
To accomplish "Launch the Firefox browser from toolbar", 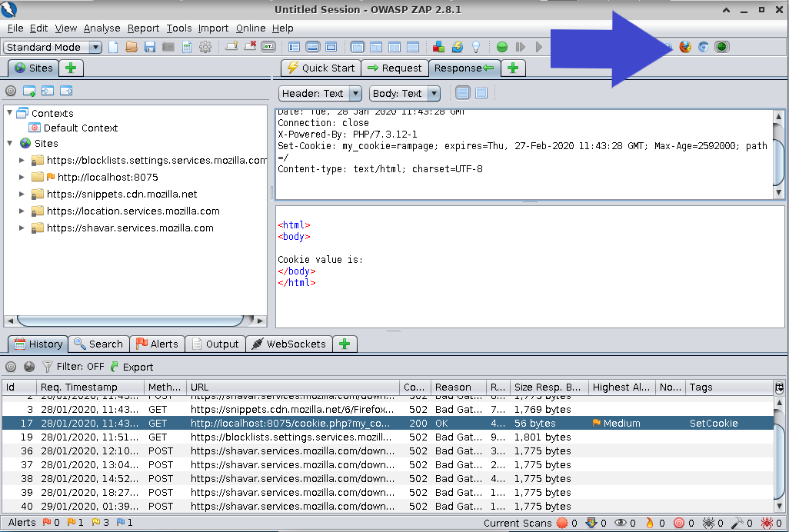I will (x=684, y=47).
